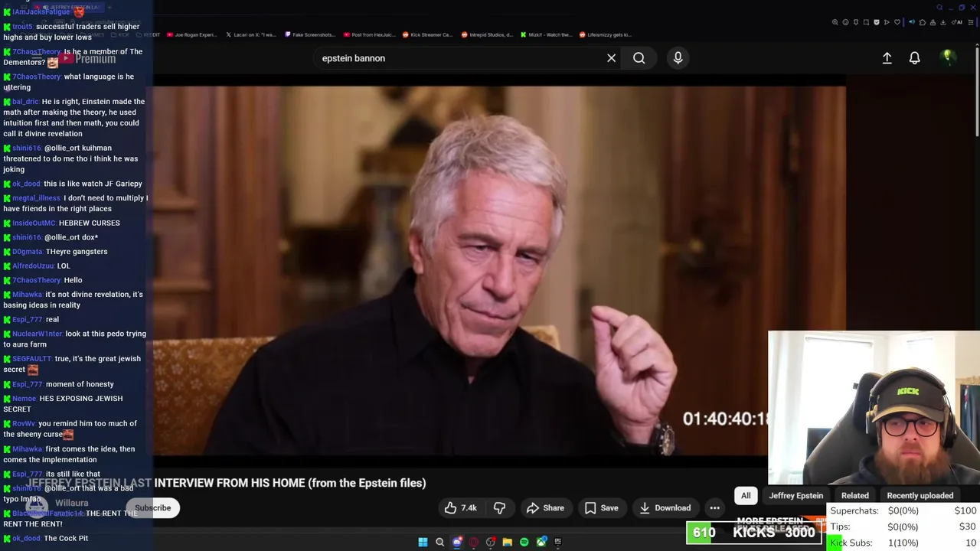Select the 'Related' filter chip
The width and height of the screenshot is (980, 551).
click(x=854, y=495)
